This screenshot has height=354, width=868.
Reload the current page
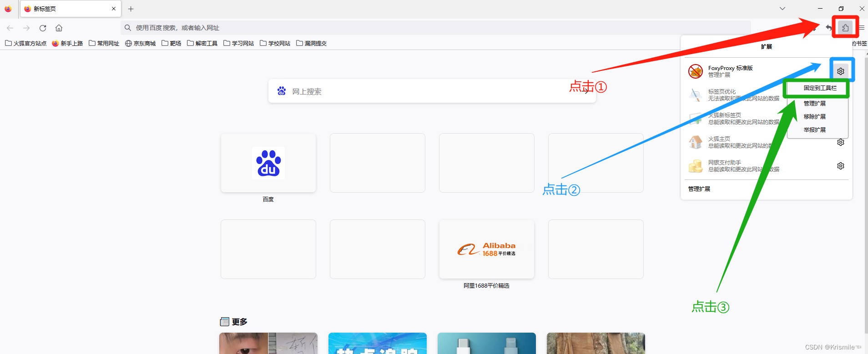click(x=43, y=28)
